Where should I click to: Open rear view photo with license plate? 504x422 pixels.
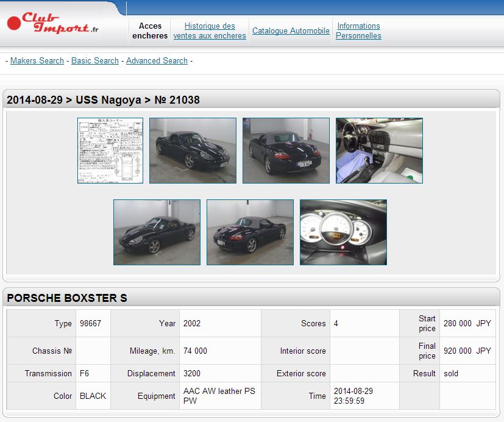[286, 151]
